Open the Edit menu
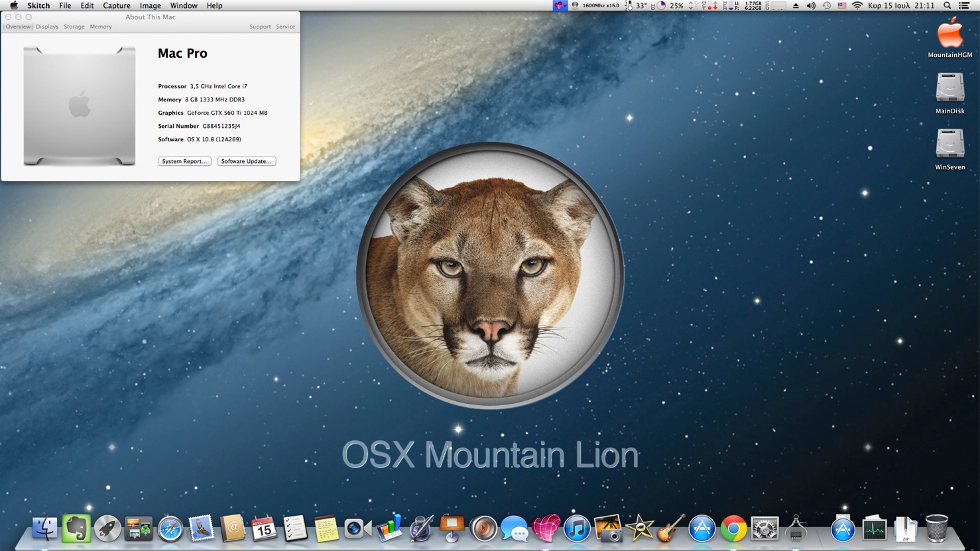980x551 pixels. (x=87, y=5)
